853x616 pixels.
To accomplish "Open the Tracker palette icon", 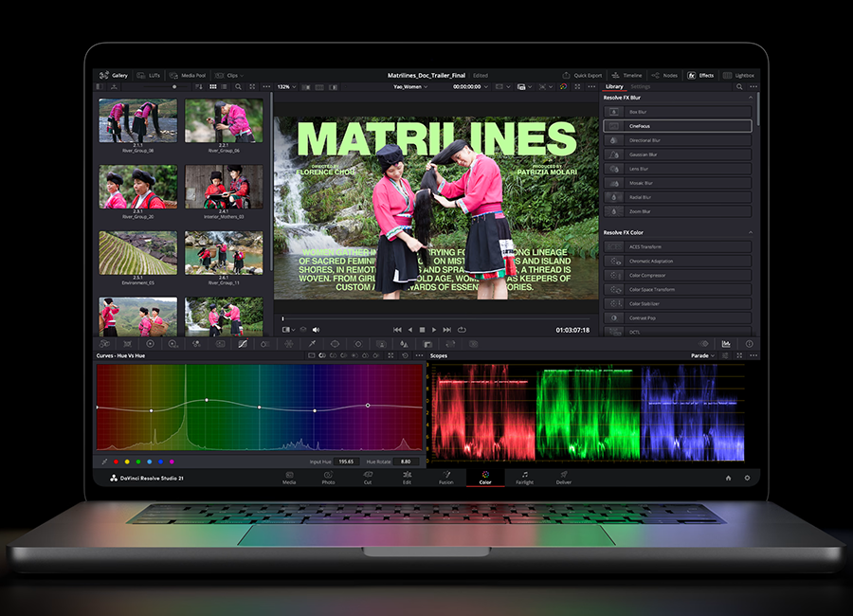I will tap(358, 344).
